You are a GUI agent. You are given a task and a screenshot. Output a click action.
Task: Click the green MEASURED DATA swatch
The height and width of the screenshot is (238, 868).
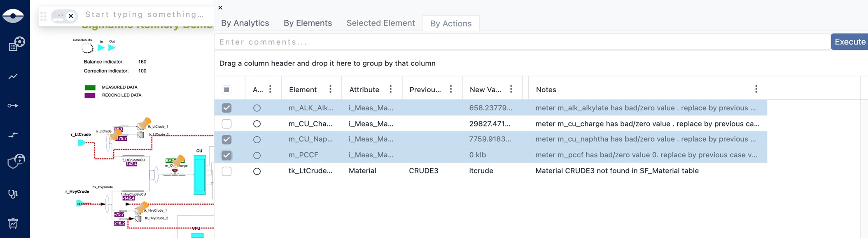(90, 87)
